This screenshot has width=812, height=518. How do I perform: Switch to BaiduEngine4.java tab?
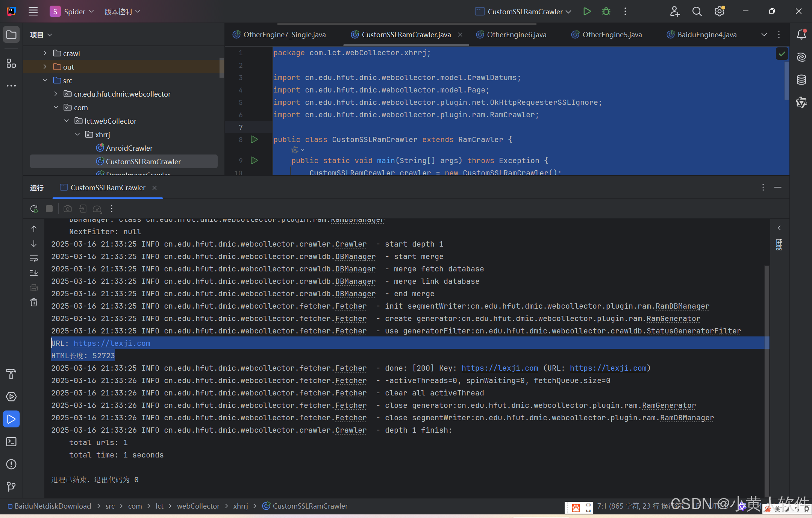click(701, 35)
